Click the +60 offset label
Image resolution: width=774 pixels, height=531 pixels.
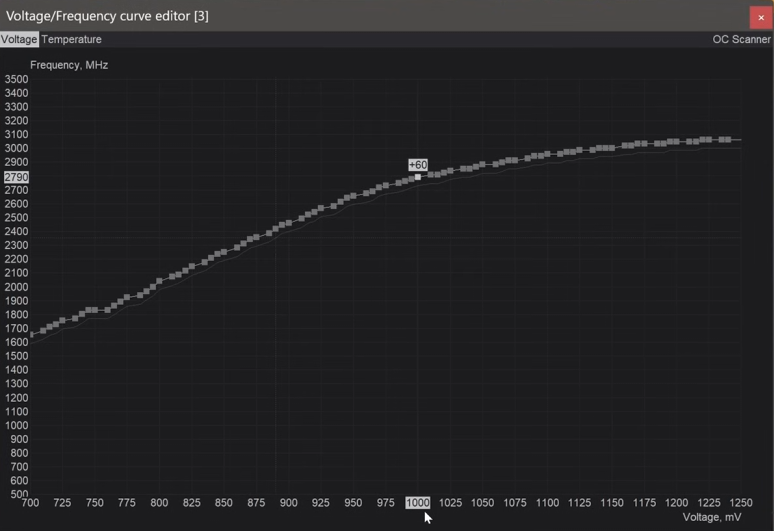[418, 165]
